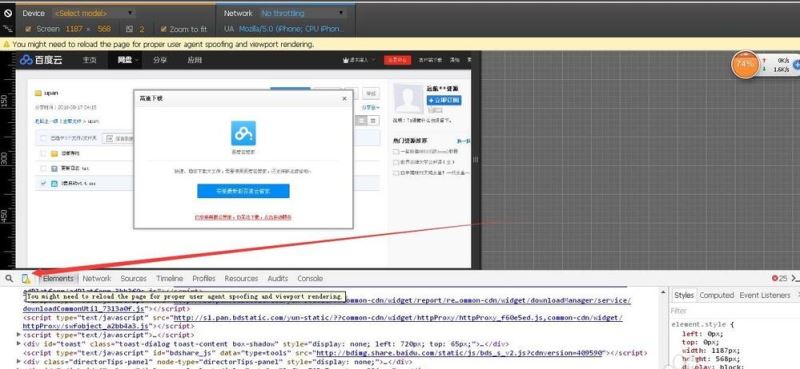The height and width of the screenshot is (369, 800).
Task: Open the Computed sidebar tab
Action: (x=716, y=296)
